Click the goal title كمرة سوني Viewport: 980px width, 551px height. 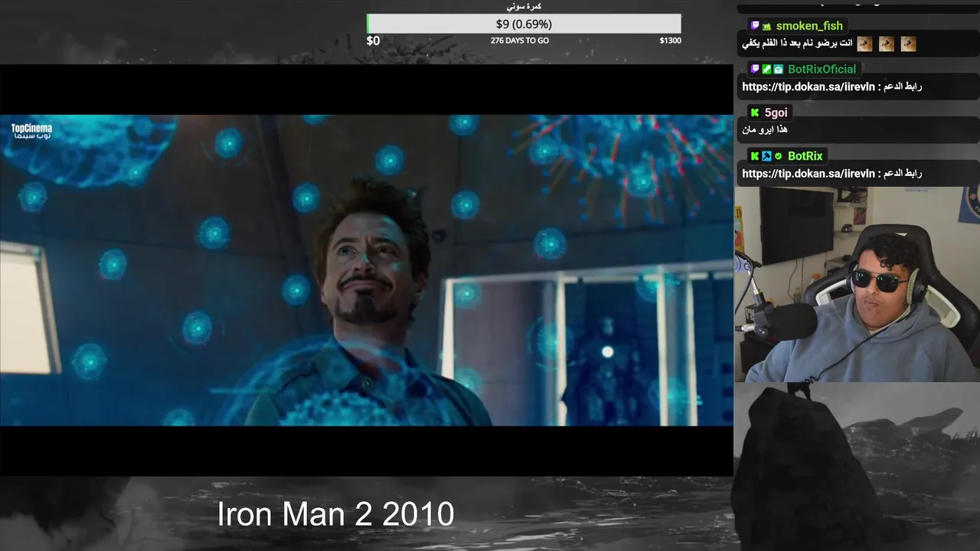click(x=524, y=6)
